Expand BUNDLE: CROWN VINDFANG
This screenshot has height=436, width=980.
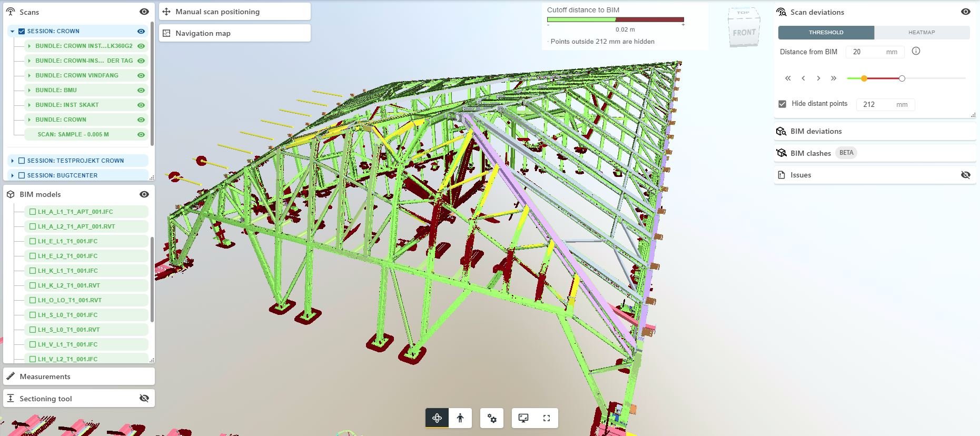coord(29,75)
